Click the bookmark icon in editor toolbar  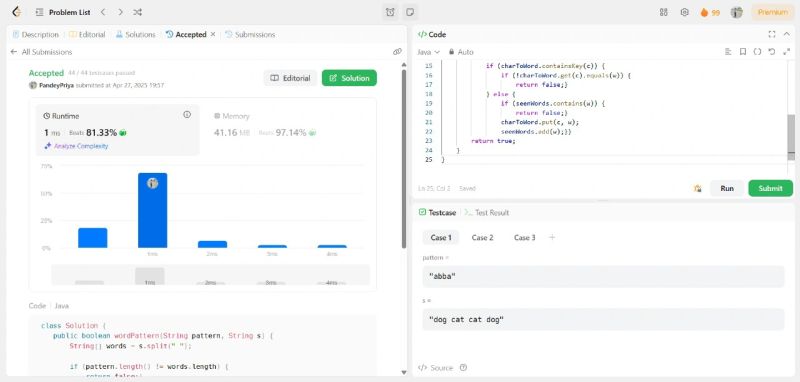pos(743,52)
